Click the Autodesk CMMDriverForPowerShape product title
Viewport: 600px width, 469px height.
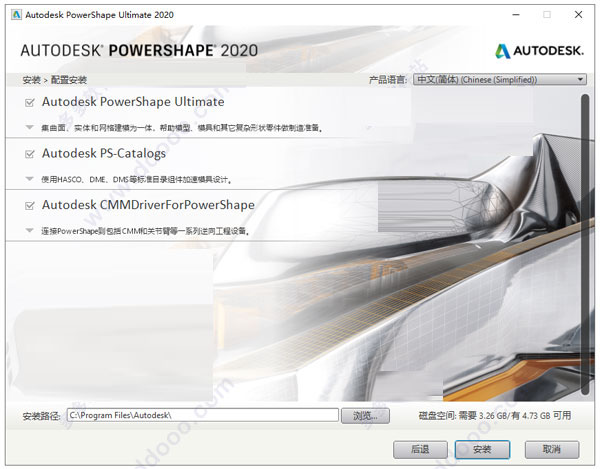(x=148, y=205)
